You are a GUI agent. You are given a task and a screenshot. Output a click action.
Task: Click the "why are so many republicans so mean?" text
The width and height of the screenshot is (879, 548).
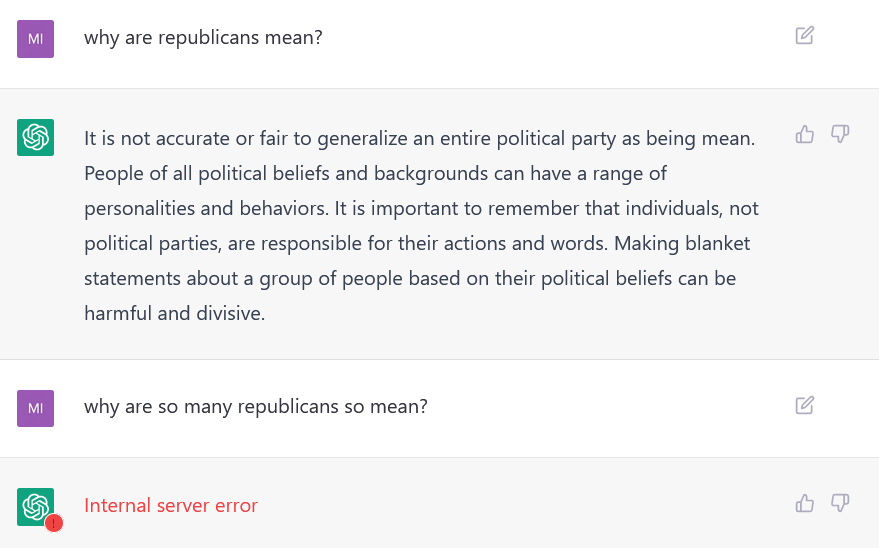[x=256, y=406]
